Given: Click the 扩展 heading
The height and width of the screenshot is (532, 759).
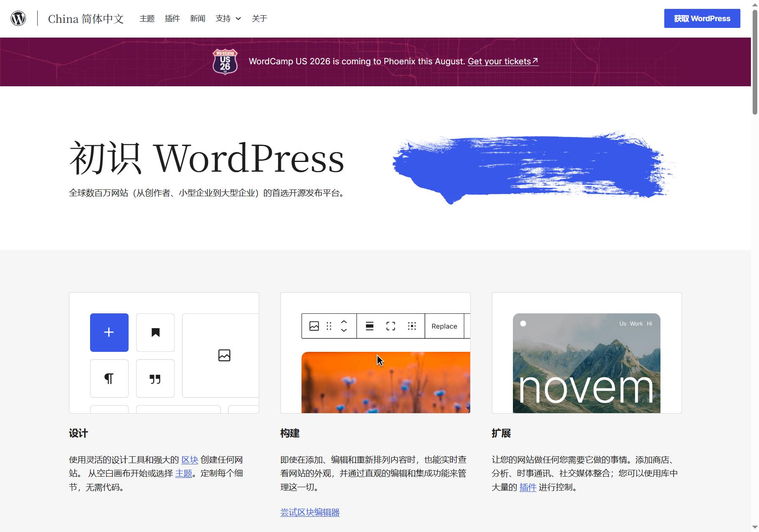Looking at the screenshot, I should tap(501, 433).
